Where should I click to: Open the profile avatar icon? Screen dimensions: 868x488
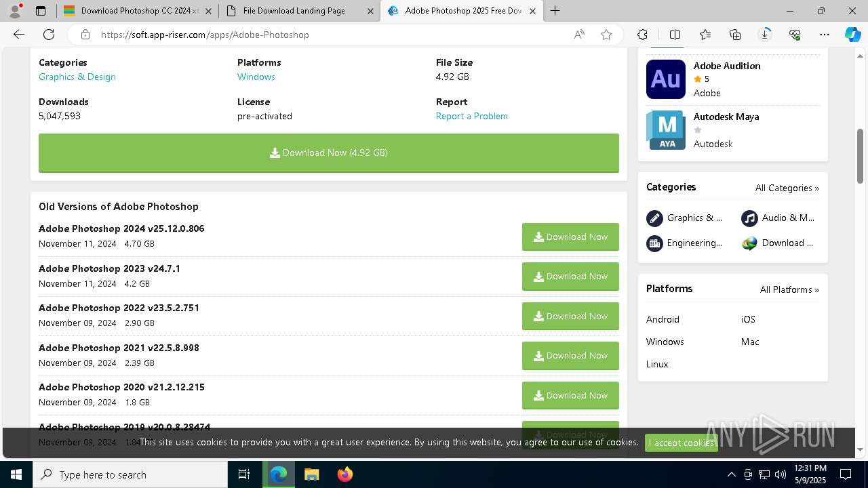coord(14,11)
